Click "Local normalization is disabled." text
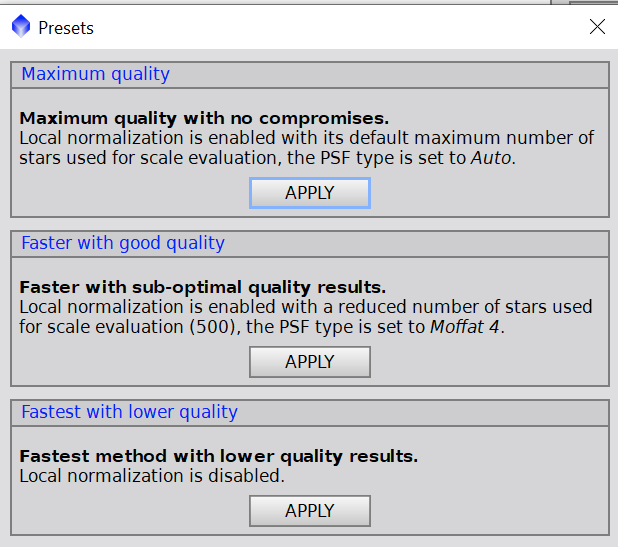Image resolution: width=618 pixels, height=547 pixels. [152, 476]
